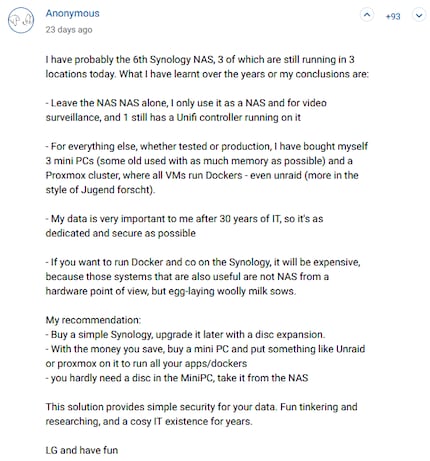Viewport: 430px width, 461px height.
Task: Click the line mentioning Proxmox cluster
Action: click(202, 175)
